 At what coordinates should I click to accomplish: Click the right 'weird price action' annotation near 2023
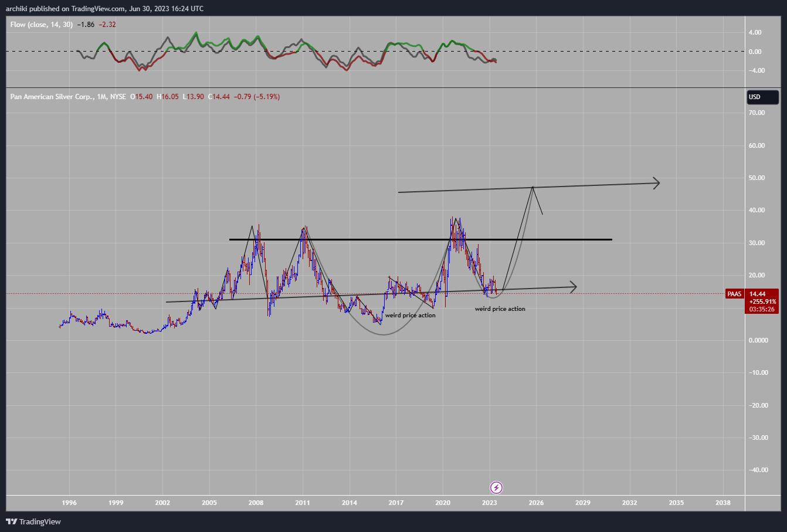coord(500,309)
